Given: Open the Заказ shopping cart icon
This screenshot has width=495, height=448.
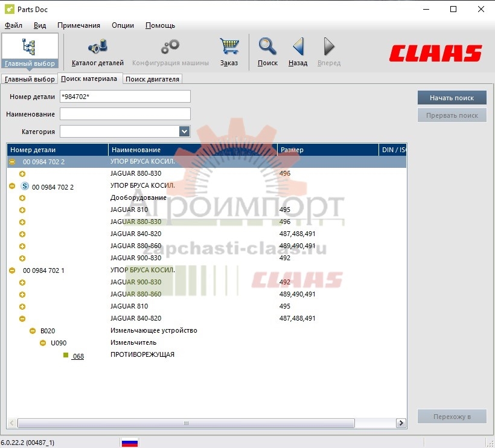Looking at the screenshot, I should (229, 46).
